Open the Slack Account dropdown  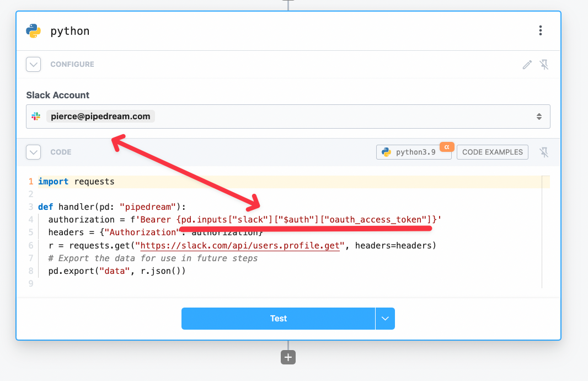click(539, 116)
